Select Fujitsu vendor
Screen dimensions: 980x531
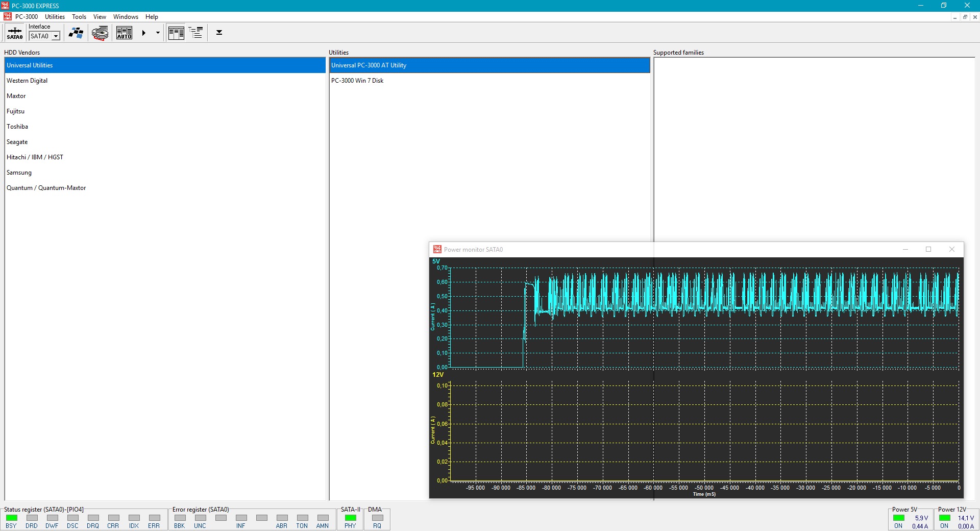(165, 111)
